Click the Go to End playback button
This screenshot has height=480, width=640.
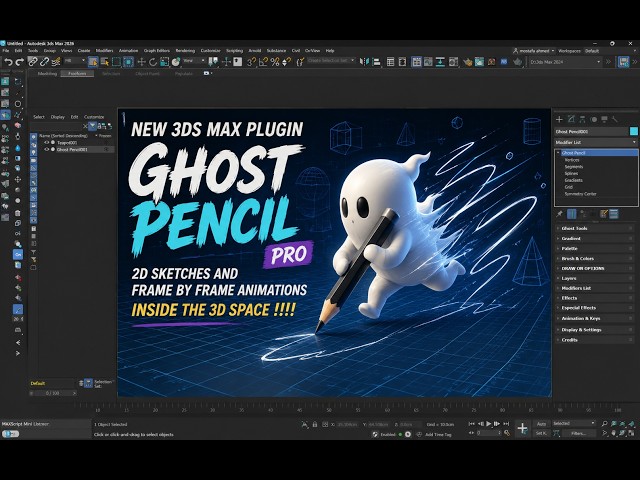[506, 424]
